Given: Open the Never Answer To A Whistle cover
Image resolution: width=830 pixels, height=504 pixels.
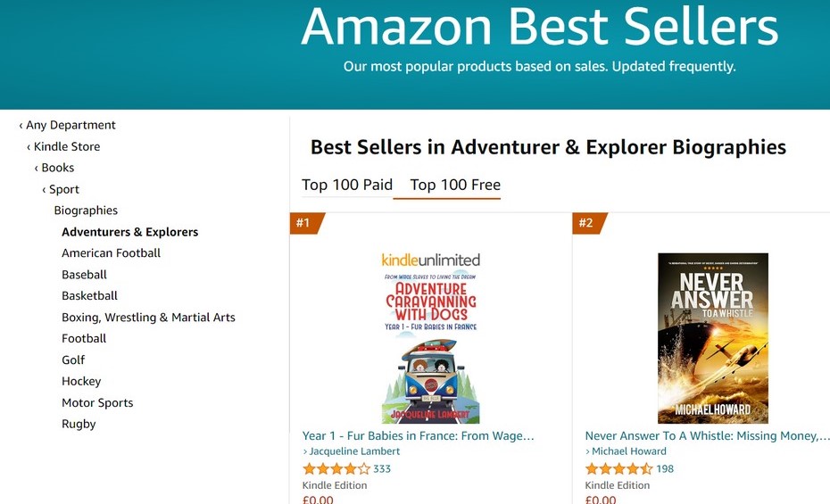Looking at the screenshot, I should (712, 338).
